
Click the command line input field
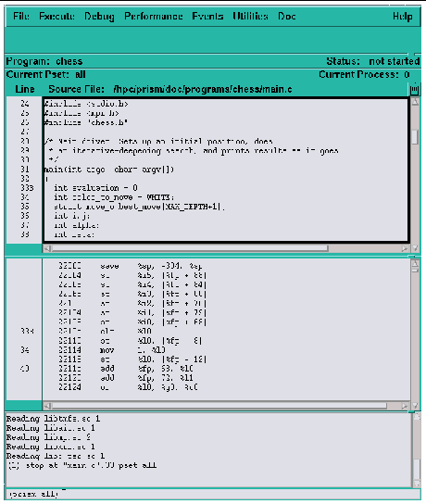coord(213,494)
